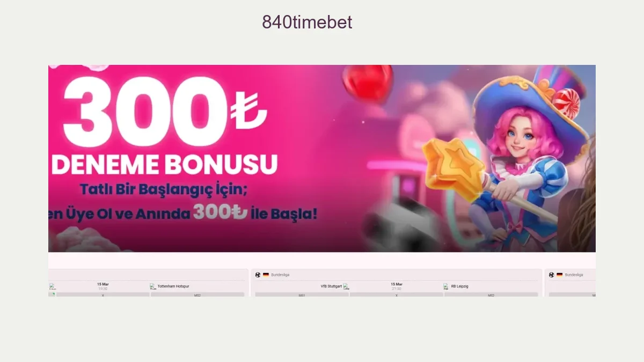This screenshot has height=362, width=644.
Task: Select the Tottenham Hotspur team name
Action: click(x=173, y=286)
